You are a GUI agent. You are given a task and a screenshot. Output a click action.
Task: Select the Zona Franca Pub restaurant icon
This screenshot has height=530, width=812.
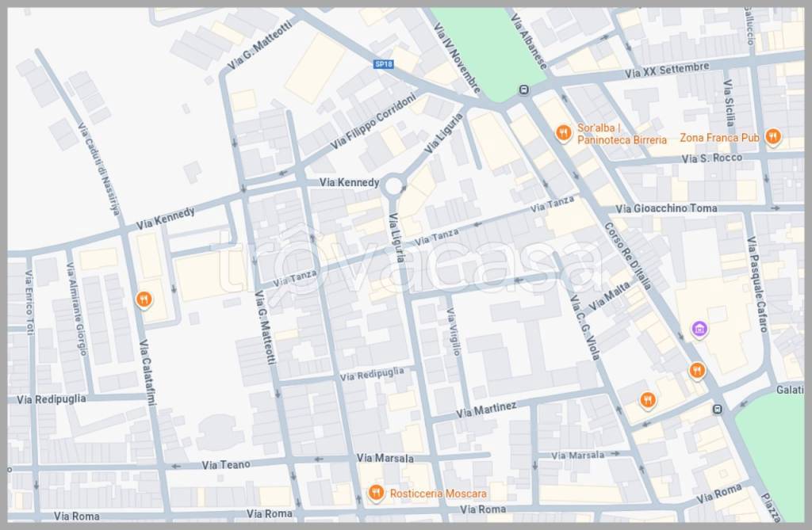[772, 138]
